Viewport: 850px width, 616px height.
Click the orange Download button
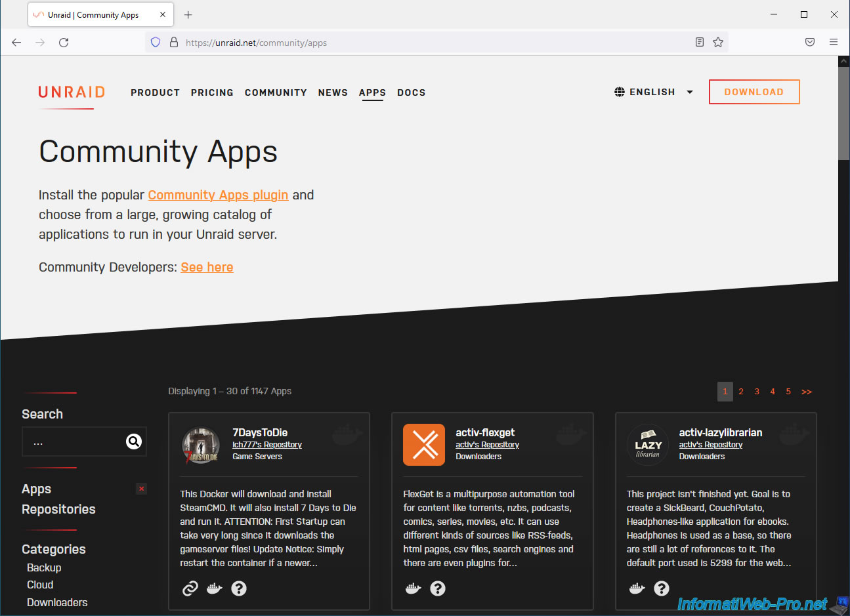[754, 92]
